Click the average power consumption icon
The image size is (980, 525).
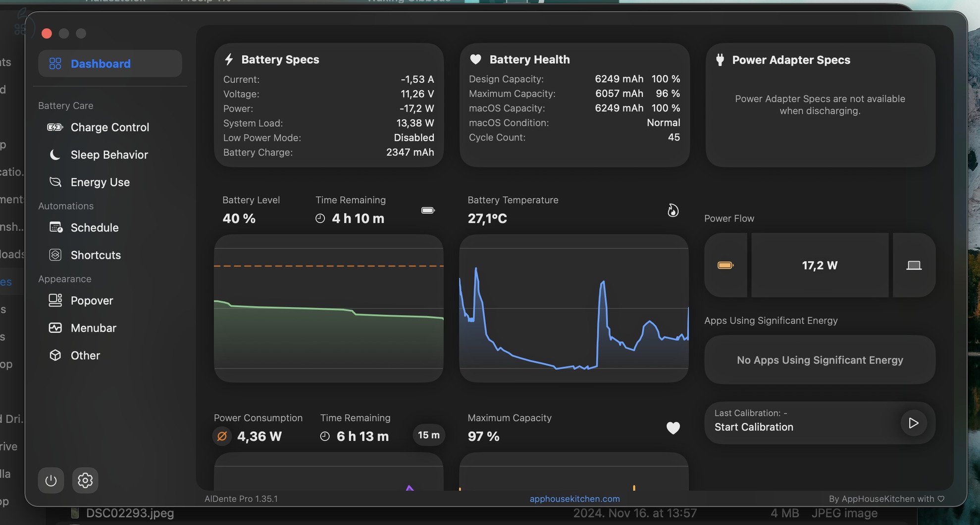[222, 436]
